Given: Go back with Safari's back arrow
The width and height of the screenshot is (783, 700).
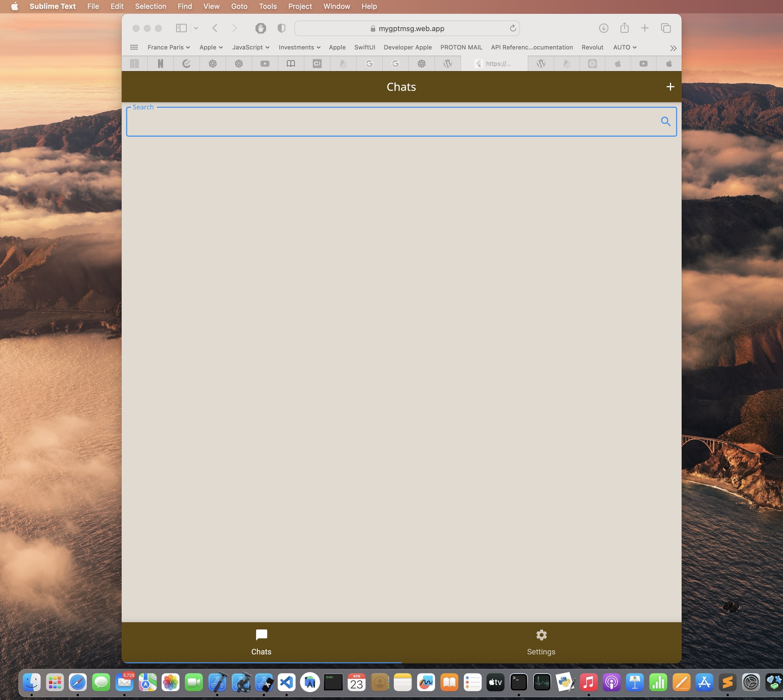Looking at the screenshot, I should (215, 28).
